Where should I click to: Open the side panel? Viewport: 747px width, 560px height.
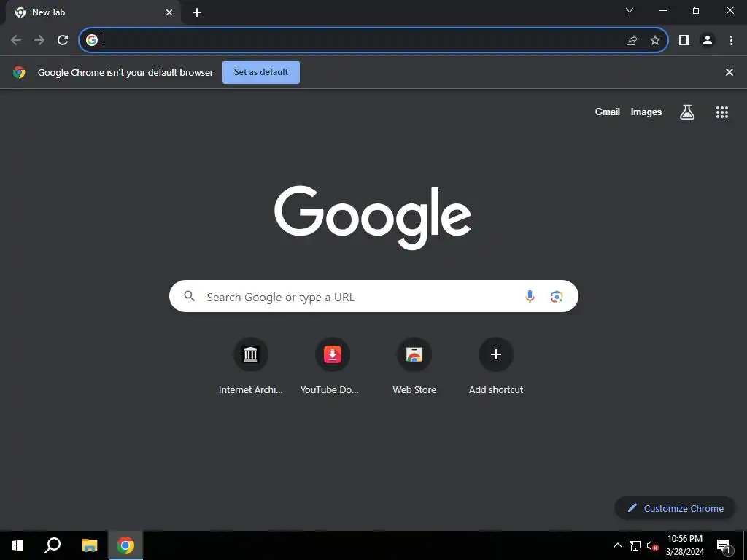click(x=684, y=41)
